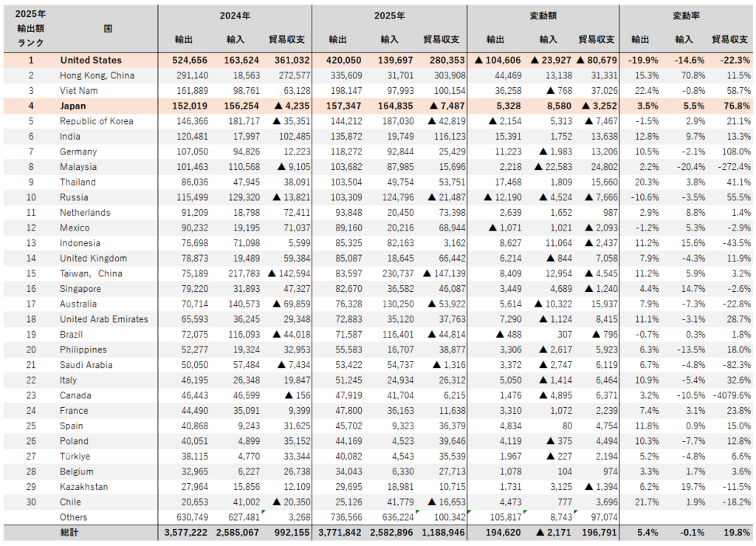Click the 国 column header
Screen dimensions: 756x546
coord(108,28)
